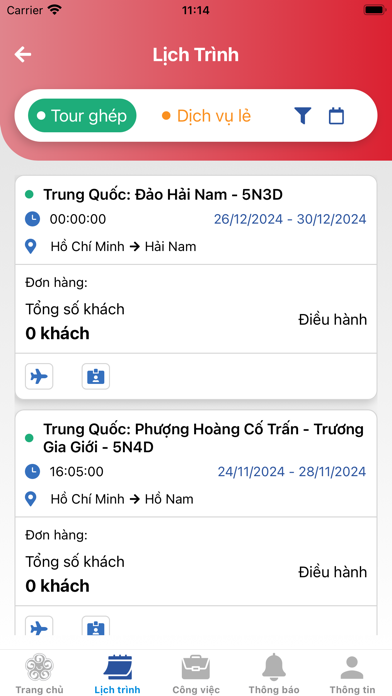Open the Thông báo tab
The image size is (392, 696).
pyautogui.click(x=274, y=673)
